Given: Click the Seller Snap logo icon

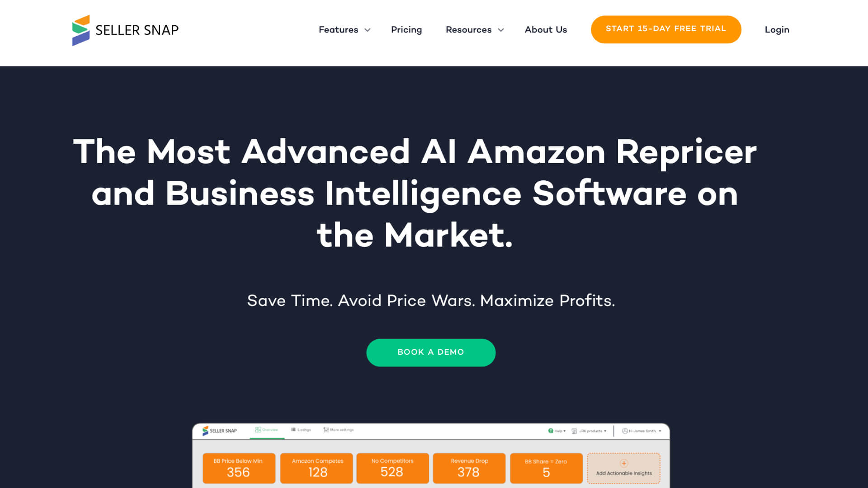Looking at the screenshot, I should 80,30.
